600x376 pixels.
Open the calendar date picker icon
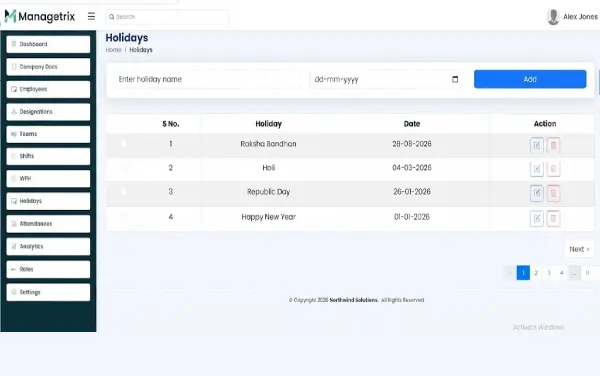pyautogui.click(x=455, y=79)
